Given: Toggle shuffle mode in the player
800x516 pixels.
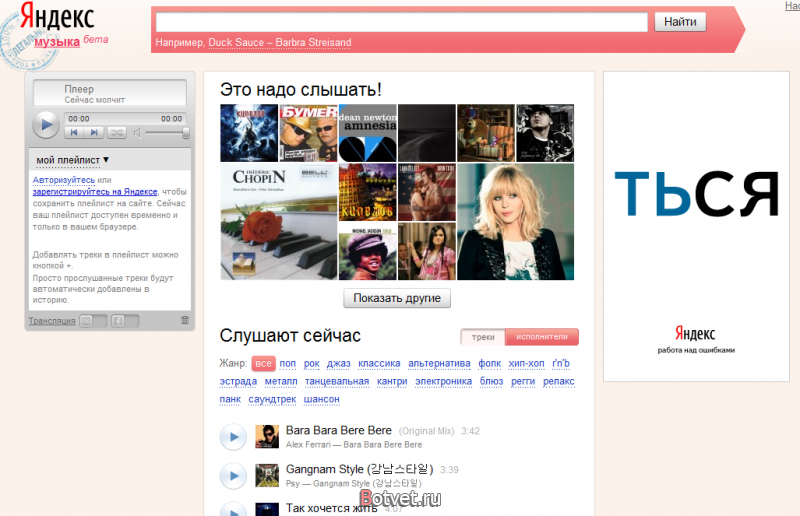Looking at the screenshot, I should (117, 133).
